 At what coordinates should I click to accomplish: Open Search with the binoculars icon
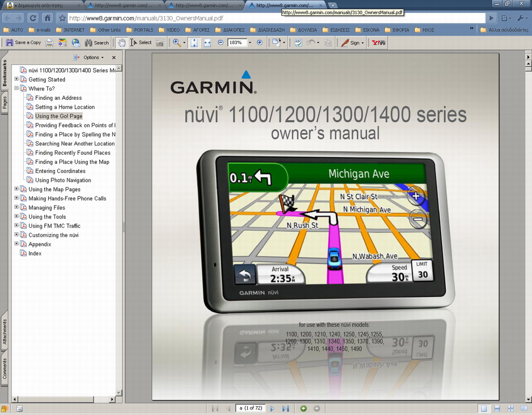(x=97, y=43)
